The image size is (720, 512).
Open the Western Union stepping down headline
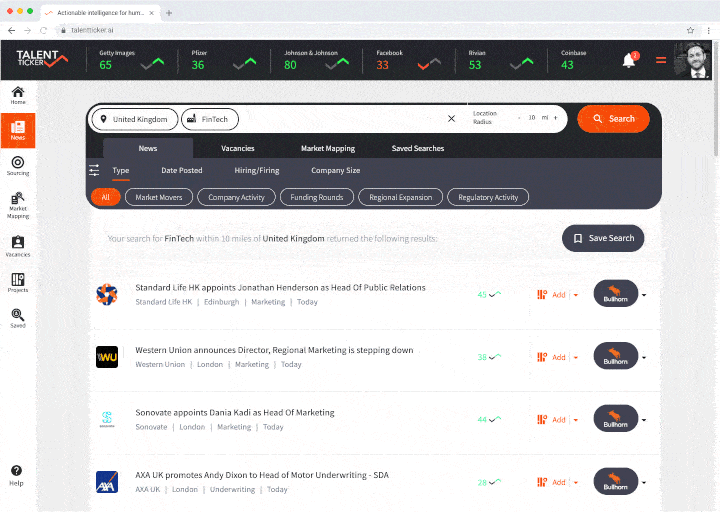[x=274, y=350]
